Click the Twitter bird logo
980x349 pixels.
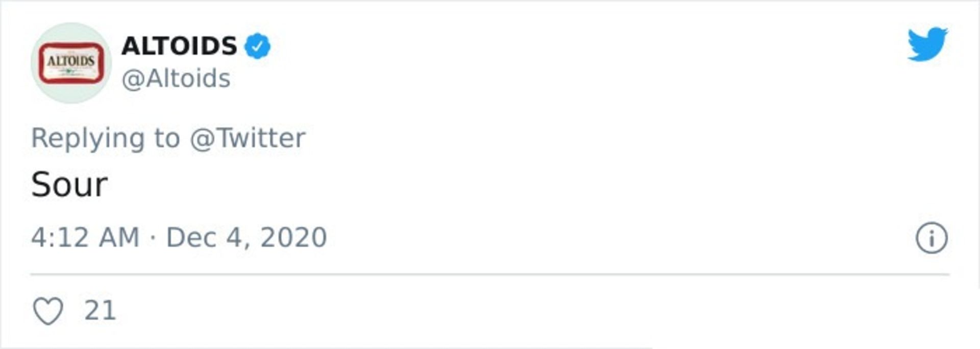pyautogui.click(x=927, y=44)
